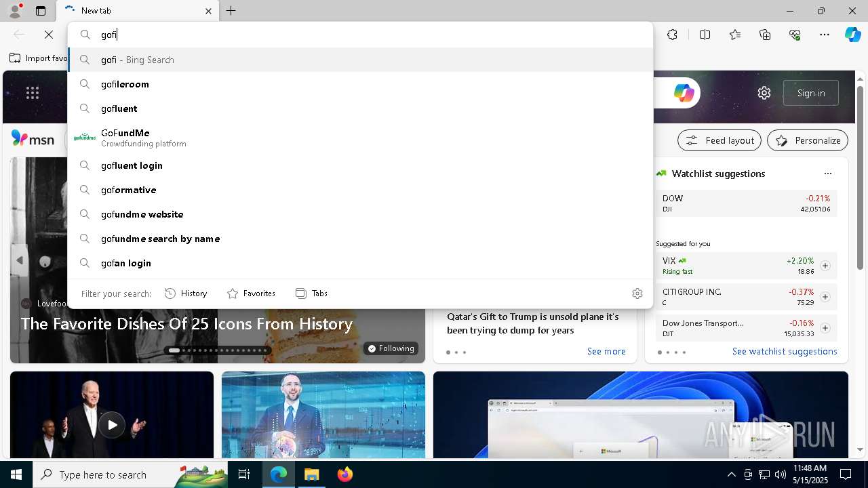Add CITIGROUP INC. to watchlist

825,297
